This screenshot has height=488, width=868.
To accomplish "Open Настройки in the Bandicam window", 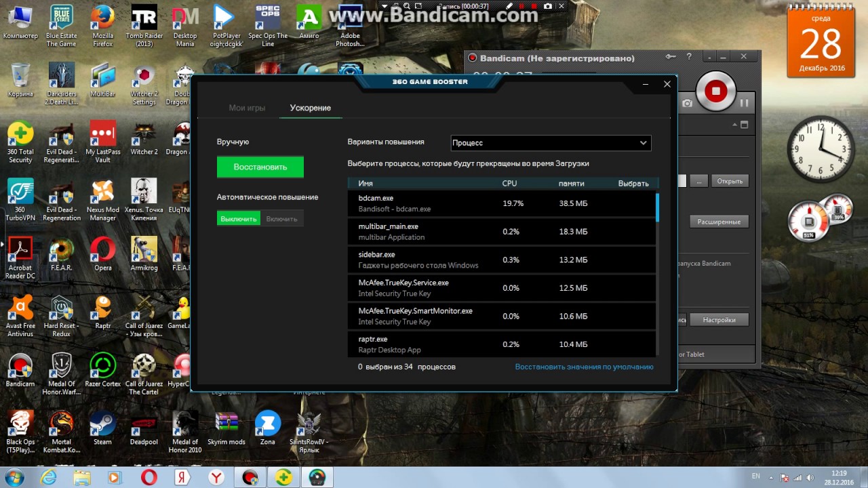I will [719, 319].
